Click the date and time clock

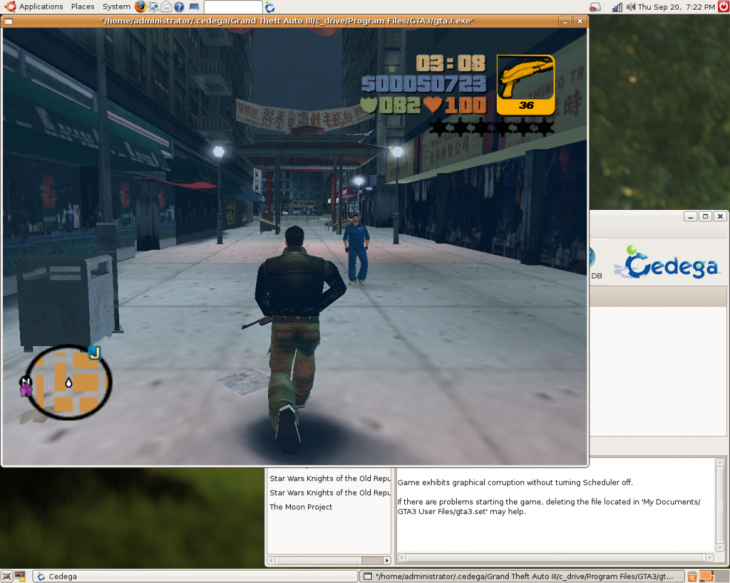click(x=676, y=7)
